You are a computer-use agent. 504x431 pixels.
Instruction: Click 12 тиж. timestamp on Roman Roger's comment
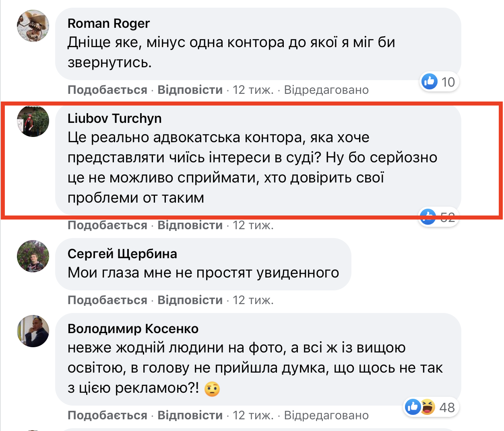(x=253, y=90)
